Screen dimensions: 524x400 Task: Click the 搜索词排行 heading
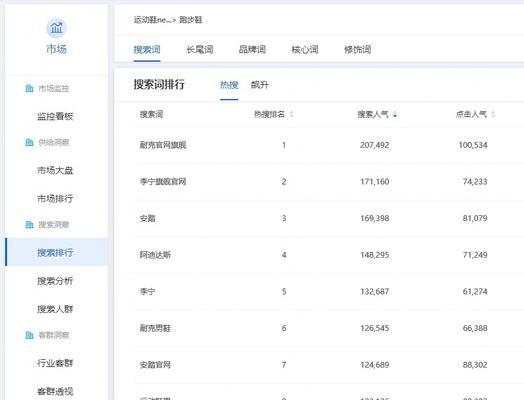pos(159,84)
